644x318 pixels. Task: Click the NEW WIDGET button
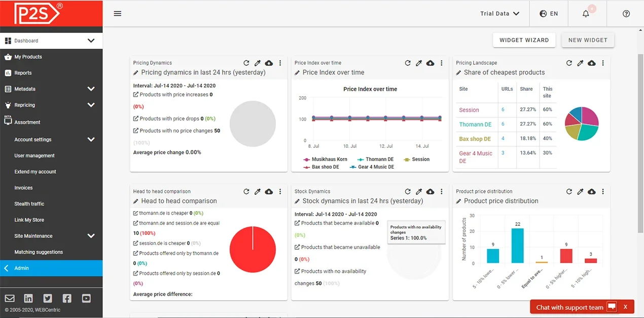pyautogui.click(x=588, y=40)
